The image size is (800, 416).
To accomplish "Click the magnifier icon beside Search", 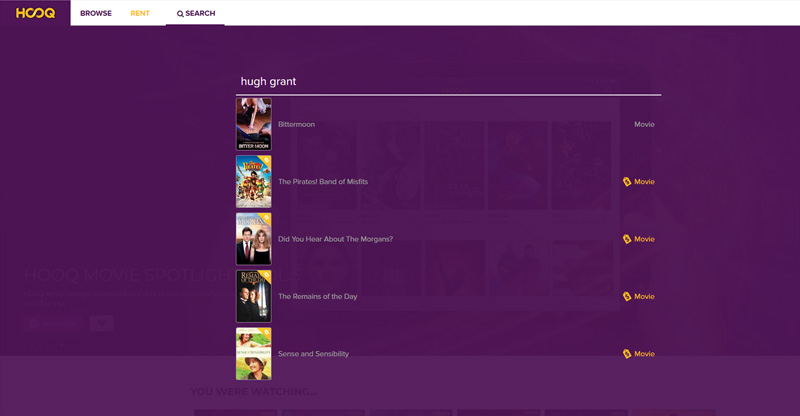I will pyautogui.click(x=180, y=14).
